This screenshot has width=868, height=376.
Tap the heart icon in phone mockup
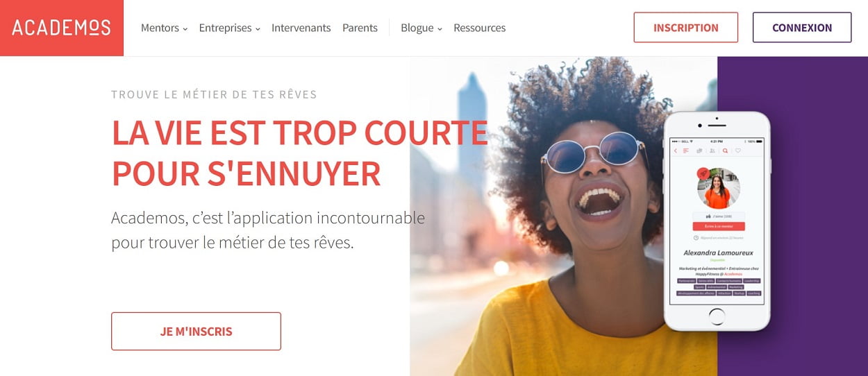point(738,151)
